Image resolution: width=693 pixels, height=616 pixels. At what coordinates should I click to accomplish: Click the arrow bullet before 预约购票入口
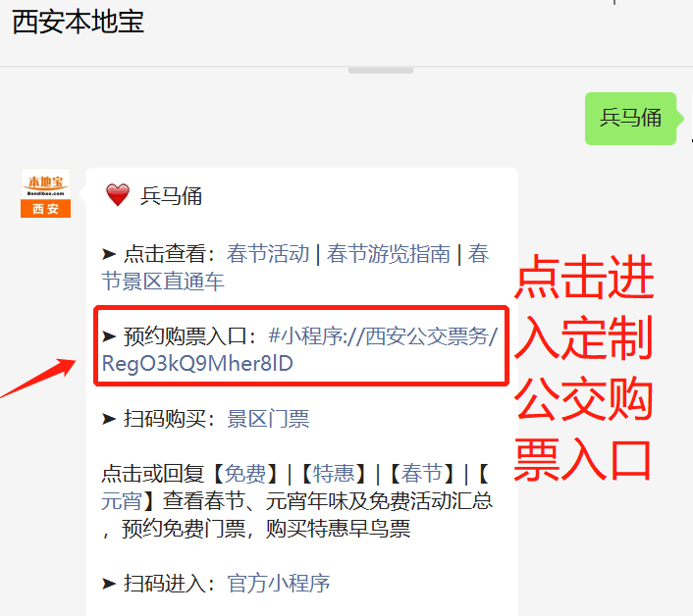pos(109,336)
